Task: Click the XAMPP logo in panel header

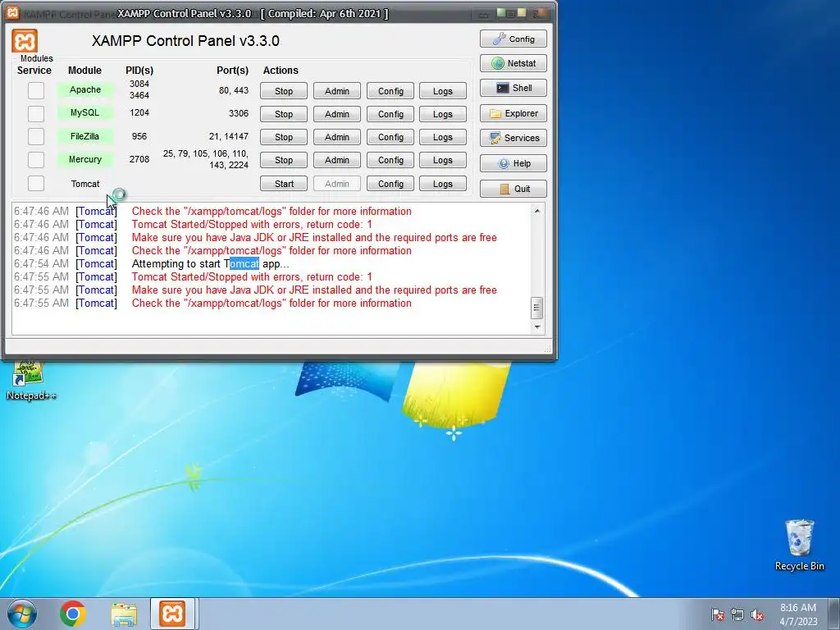Action: [25, 41]
